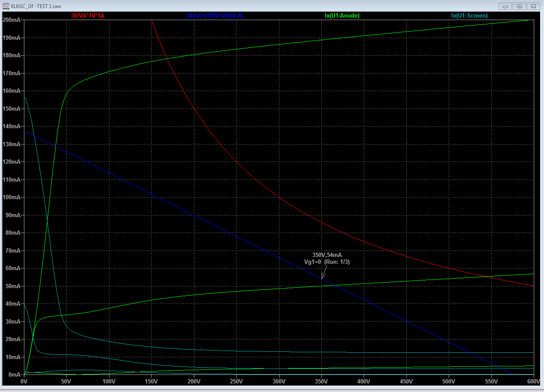Viewport: 544px width, 392px height.
Task: Click the 300V horizontal axis label
Action: point(279,382)
